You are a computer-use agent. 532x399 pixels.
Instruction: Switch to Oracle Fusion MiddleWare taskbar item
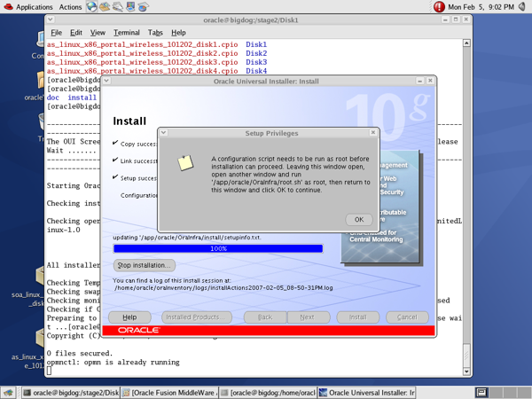pyautogui.click(x=169, y=393)
